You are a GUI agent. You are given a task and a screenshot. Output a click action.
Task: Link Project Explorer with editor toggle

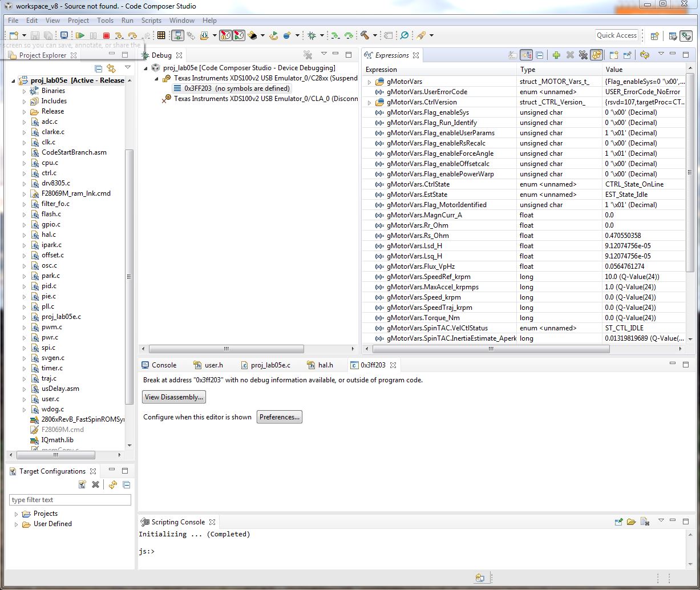(112, 68)
